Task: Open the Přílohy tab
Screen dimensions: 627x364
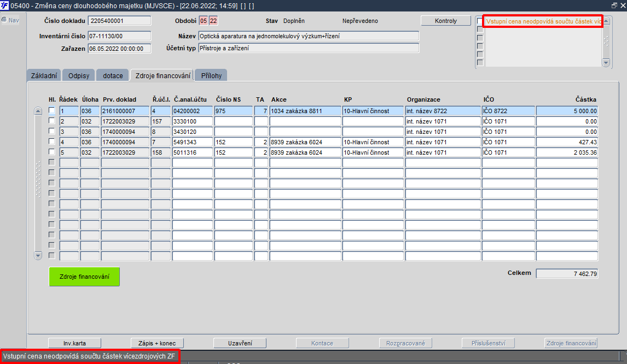Action: pyautogui.click(x=211, y=75)
